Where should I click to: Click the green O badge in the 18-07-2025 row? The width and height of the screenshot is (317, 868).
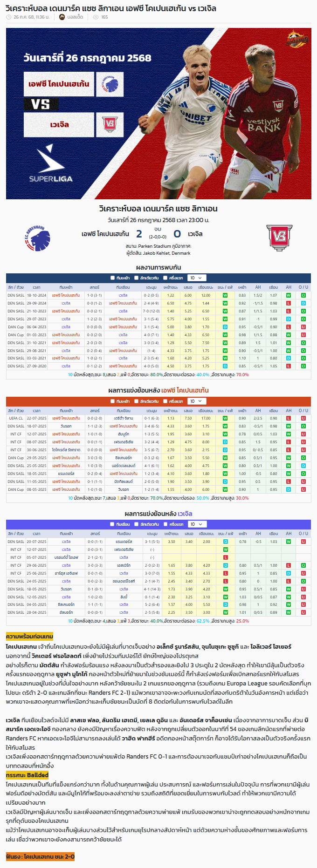[303, 426]
